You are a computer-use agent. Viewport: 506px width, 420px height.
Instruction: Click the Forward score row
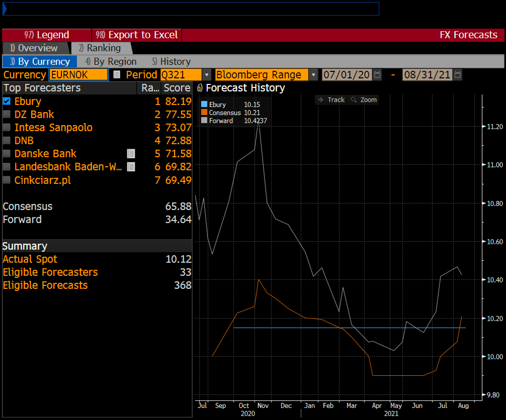pyautogui.click(x=97, y=219)
